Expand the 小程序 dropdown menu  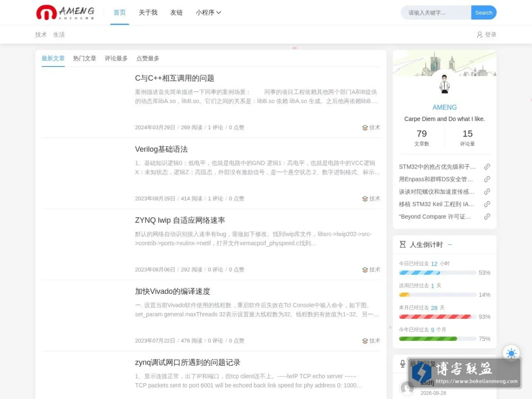(x=208, y=12)
